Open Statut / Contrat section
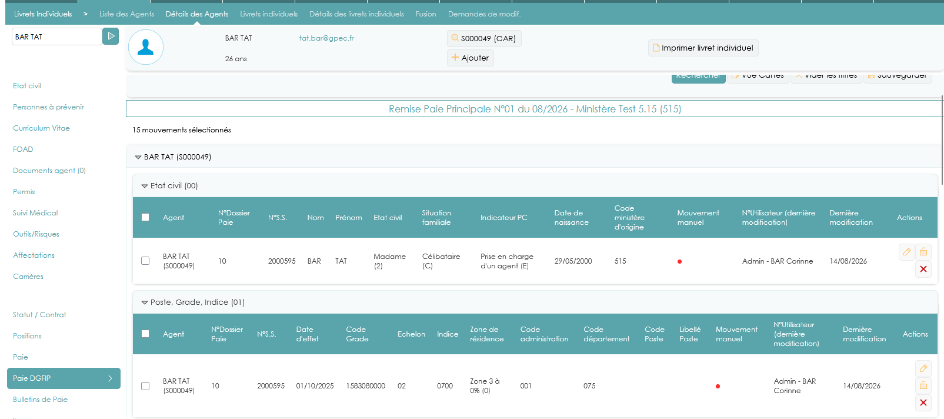 coord(39,314)
